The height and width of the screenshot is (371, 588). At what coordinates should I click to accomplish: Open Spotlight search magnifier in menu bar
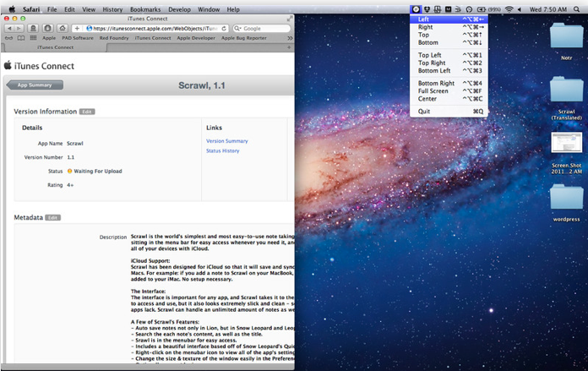tap(576, 9)
